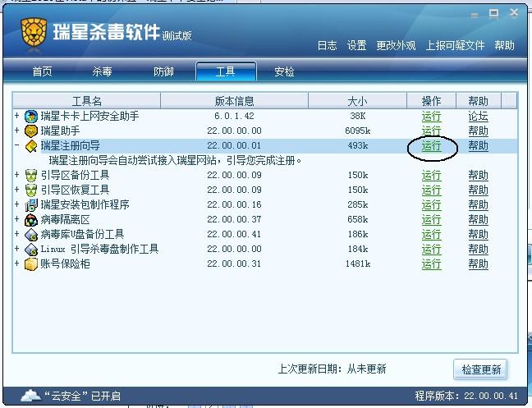532x408 pixels.
Task: Expand the 瑞星助手 row
Action: click(16, 131)
